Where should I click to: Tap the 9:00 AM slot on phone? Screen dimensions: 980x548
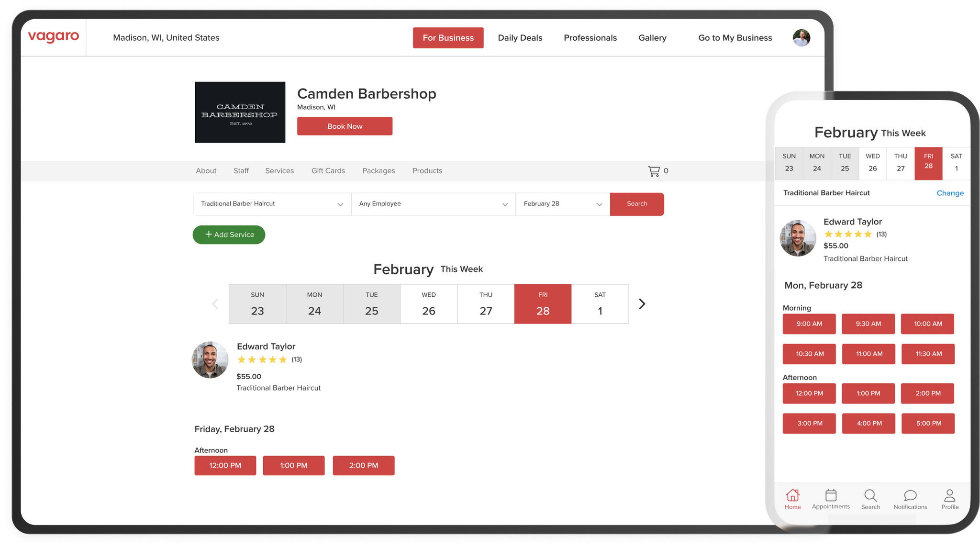pos(809,324)
